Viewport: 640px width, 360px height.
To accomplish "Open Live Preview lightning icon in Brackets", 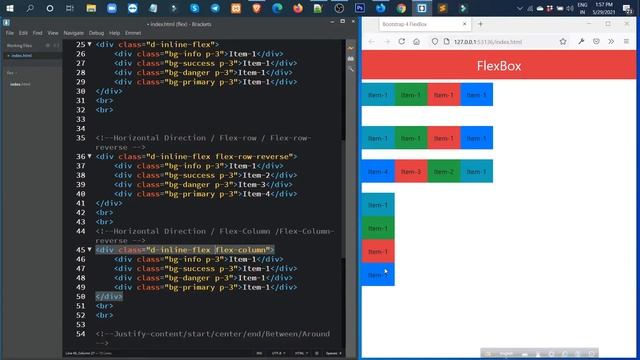I will [351, 48].
